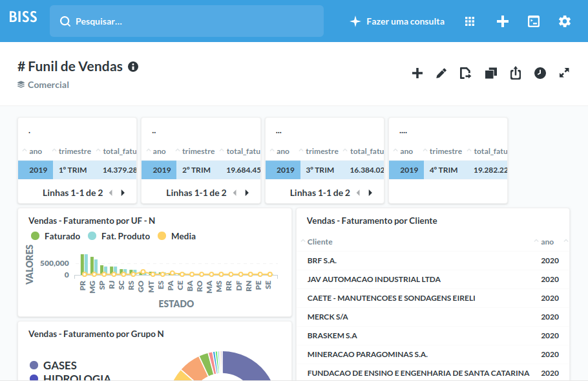Sort the client table by Cliente header
Viewport: 588px width, 381px height.
tap(320, 242)
